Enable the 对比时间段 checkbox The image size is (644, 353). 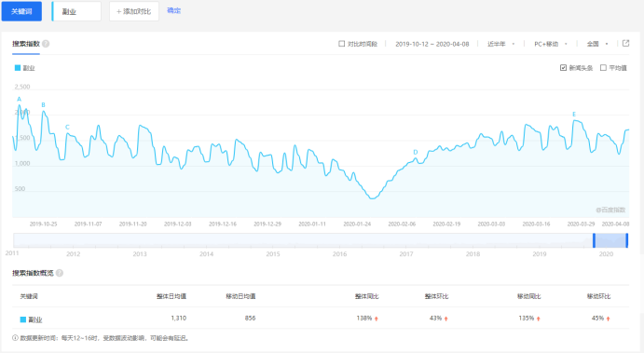[341, 44]
